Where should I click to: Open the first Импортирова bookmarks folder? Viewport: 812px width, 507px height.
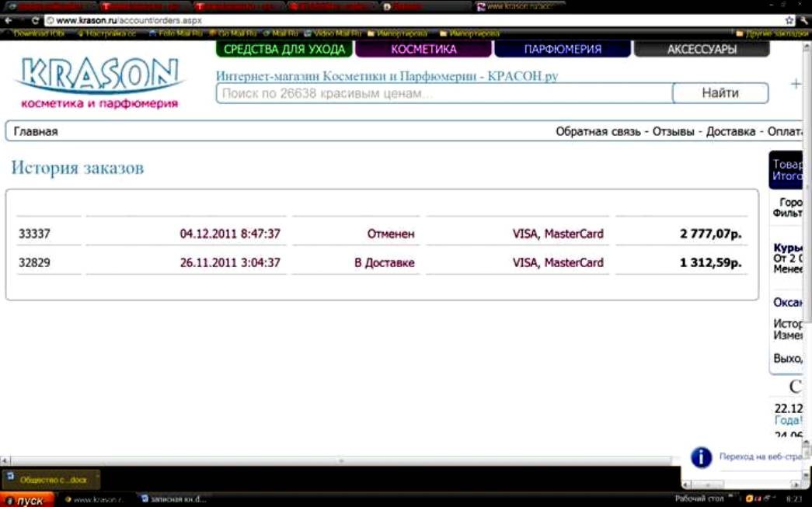[x=398, y=33]
